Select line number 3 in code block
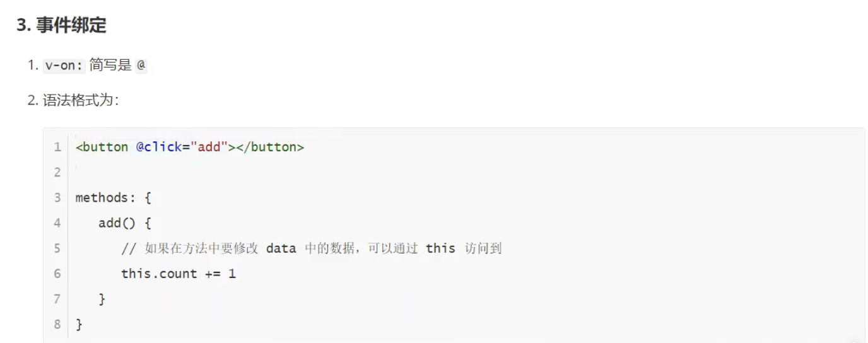This screenshot has height=343, width=868. point(57,197)
